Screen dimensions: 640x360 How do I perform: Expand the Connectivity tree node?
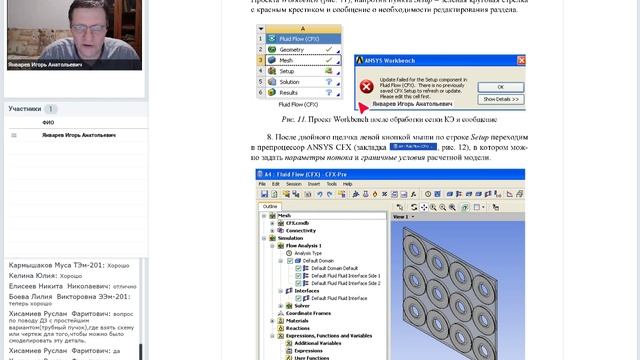(x=272, y=231)
